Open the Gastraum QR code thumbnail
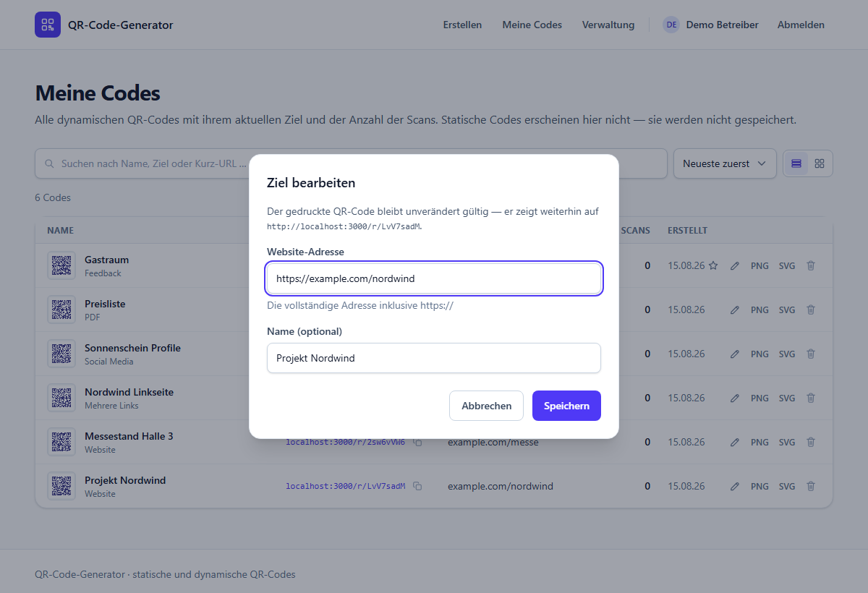This screenshot has height=593, width=868. 61,265
